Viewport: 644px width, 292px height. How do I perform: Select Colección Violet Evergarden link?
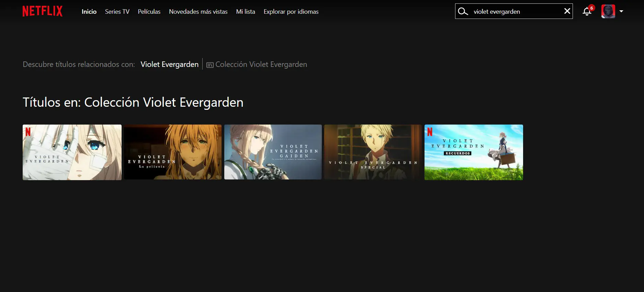tap(261, 65)
